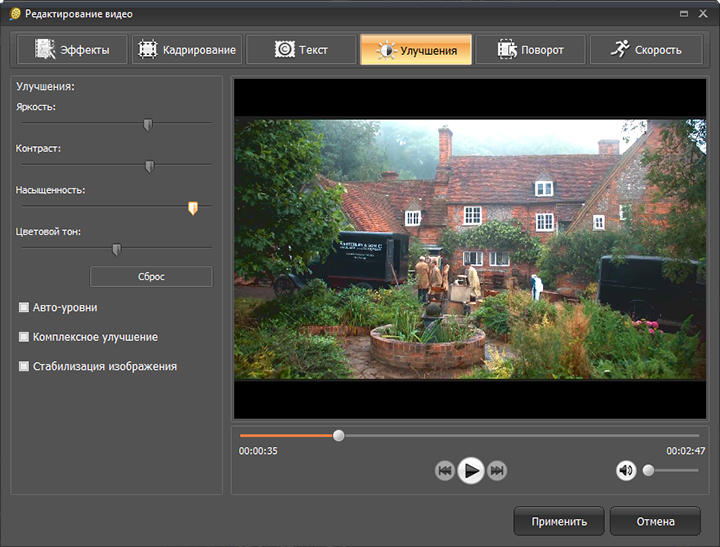Click the playback progress knob

338,435
